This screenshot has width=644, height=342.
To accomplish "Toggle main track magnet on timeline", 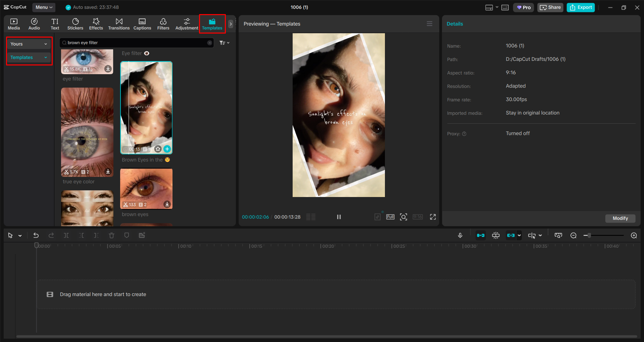I will (x=481, y=236).
